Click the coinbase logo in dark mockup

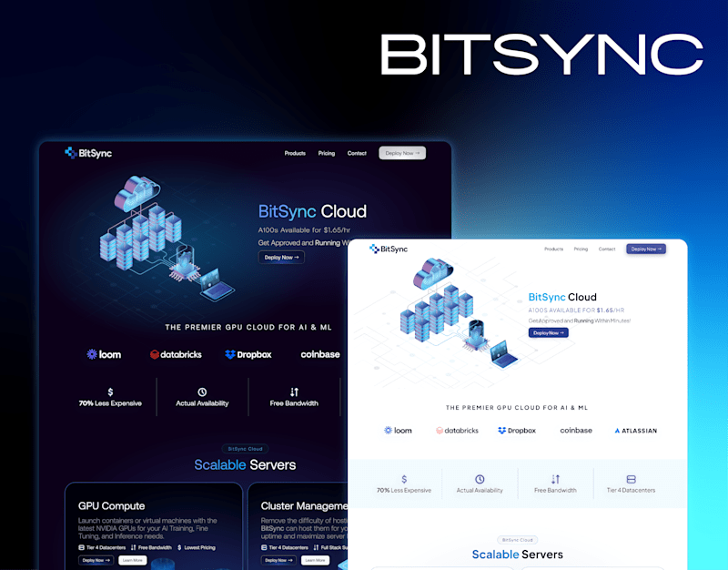[320, 354]
